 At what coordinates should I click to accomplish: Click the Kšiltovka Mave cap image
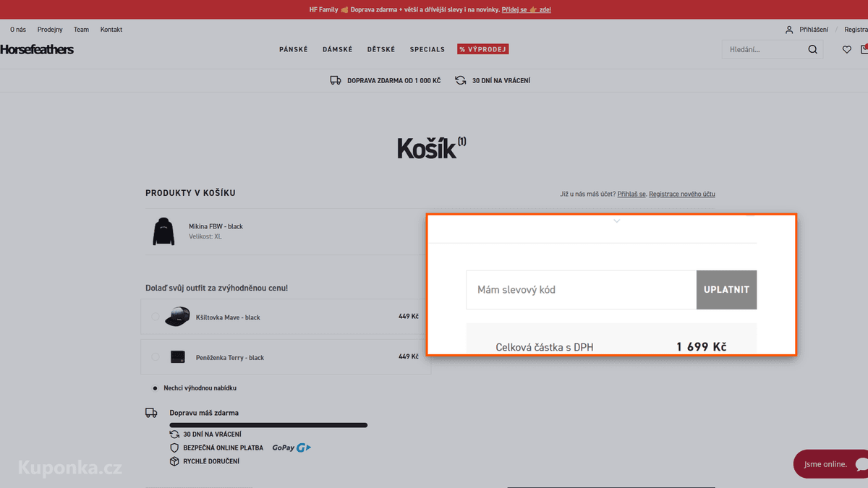click(x=177, y=317)
